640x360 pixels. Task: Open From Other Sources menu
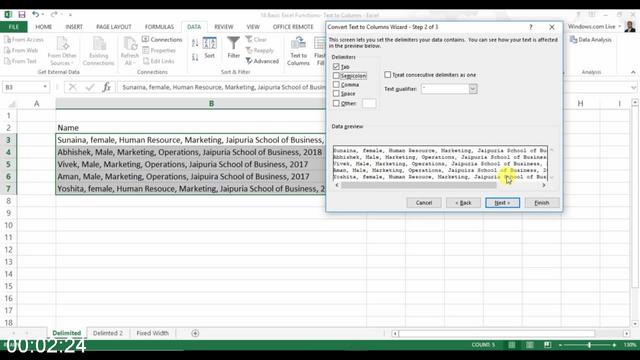[x=62, y=51]
